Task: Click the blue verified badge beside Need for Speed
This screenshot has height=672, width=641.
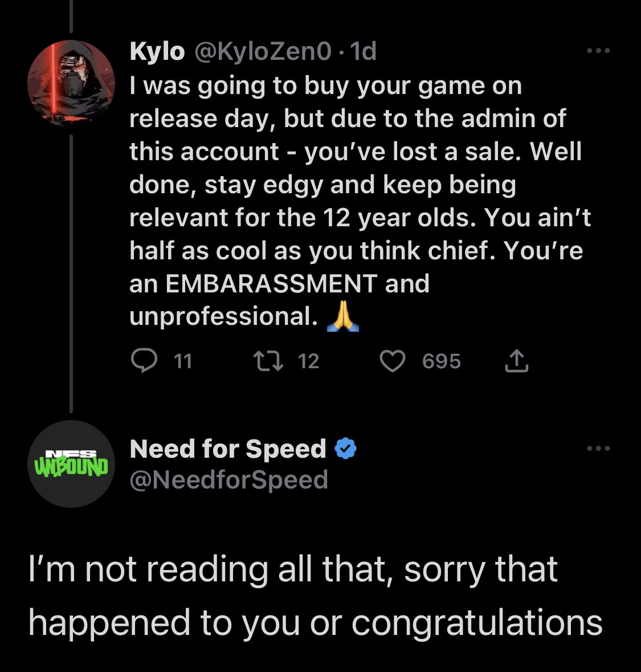Action: [x=345, y=449]
